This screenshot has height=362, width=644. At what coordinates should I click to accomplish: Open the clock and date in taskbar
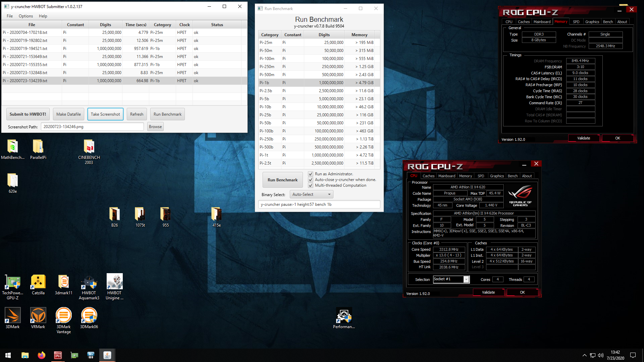615,355
